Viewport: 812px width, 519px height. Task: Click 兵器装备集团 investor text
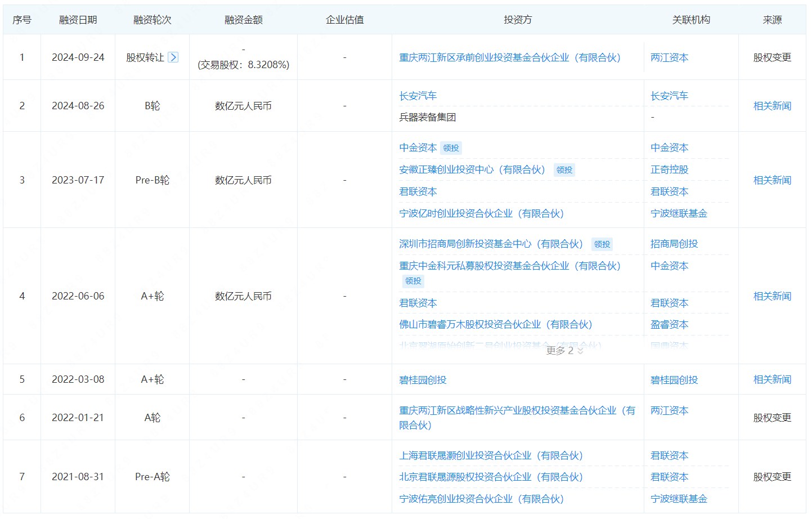427,117
